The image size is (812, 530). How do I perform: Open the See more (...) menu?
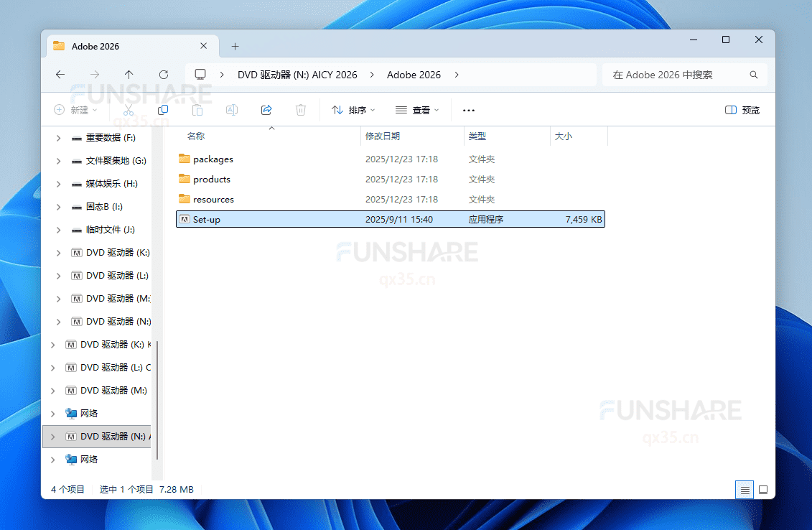(469, 109)
